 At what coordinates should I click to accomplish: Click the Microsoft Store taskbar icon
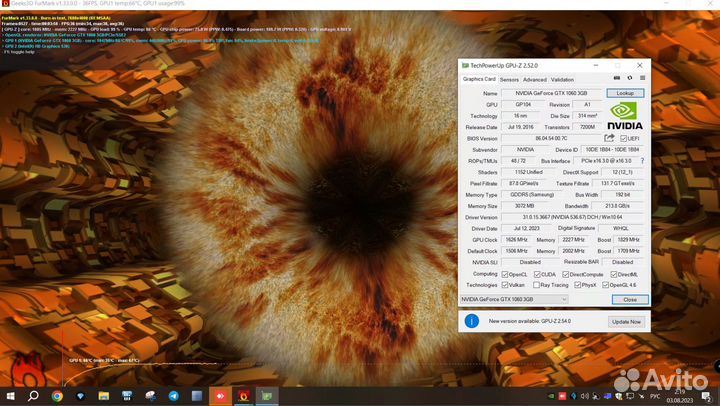[127, 396]
